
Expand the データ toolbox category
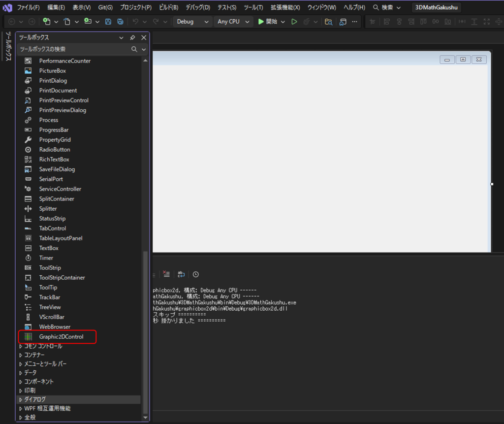coord(30,373)
